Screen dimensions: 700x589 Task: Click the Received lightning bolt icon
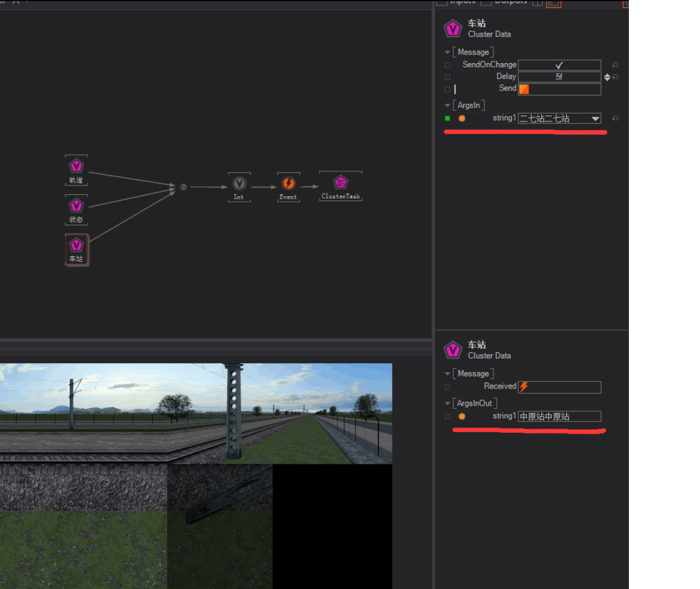tap(524, 387)
